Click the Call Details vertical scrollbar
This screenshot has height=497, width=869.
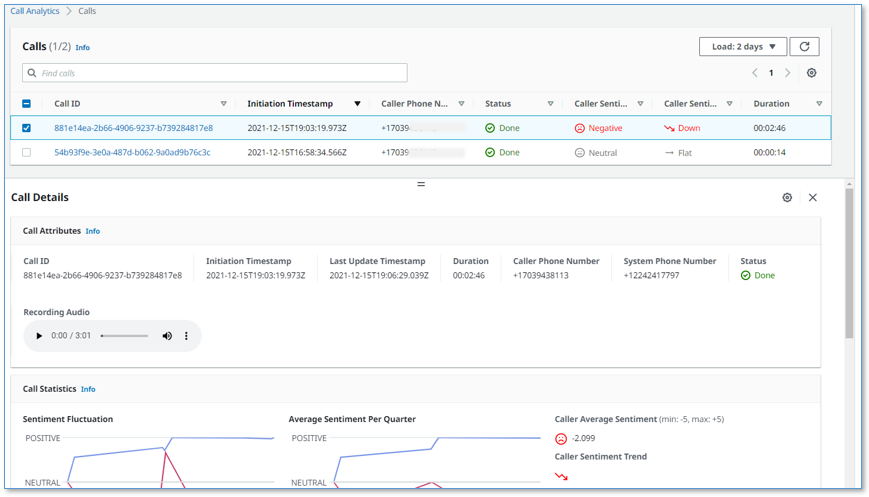click(x=849, y=263)
